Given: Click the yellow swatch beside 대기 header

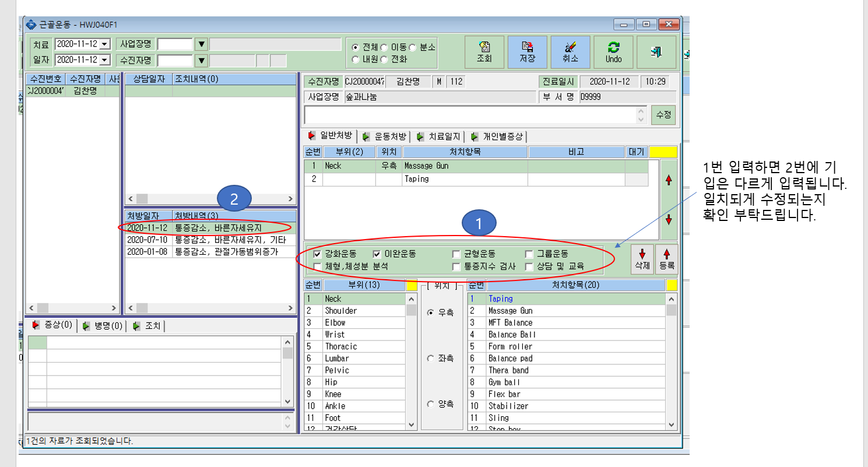Looking at the screenshot, I should click(x=663, y=152).
